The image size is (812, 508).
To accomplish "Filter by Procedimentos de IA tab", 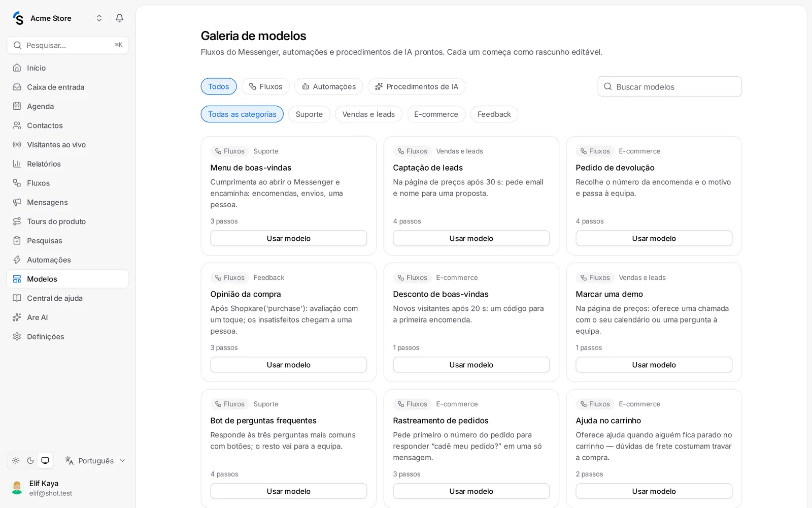I will [x=417, y=86].
